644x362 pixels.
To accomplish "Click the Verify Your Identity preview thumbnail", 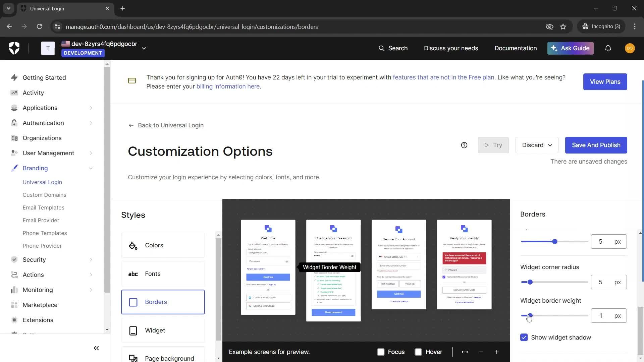I will (464, 264).
